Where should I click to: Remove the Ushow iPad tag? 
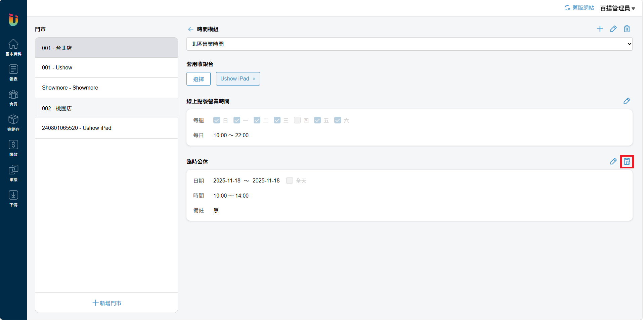254,79
